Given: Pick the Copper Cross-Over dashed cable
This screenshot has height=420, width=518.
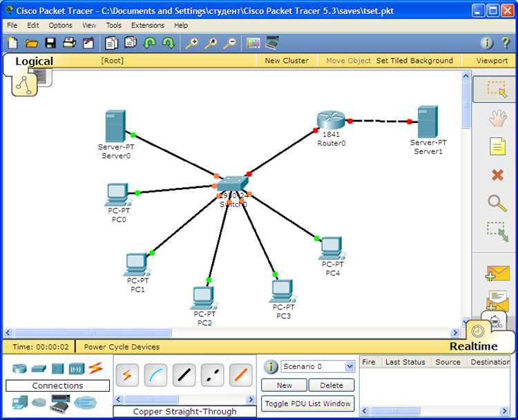Looking at the screenshot, I should click(213, 375).
